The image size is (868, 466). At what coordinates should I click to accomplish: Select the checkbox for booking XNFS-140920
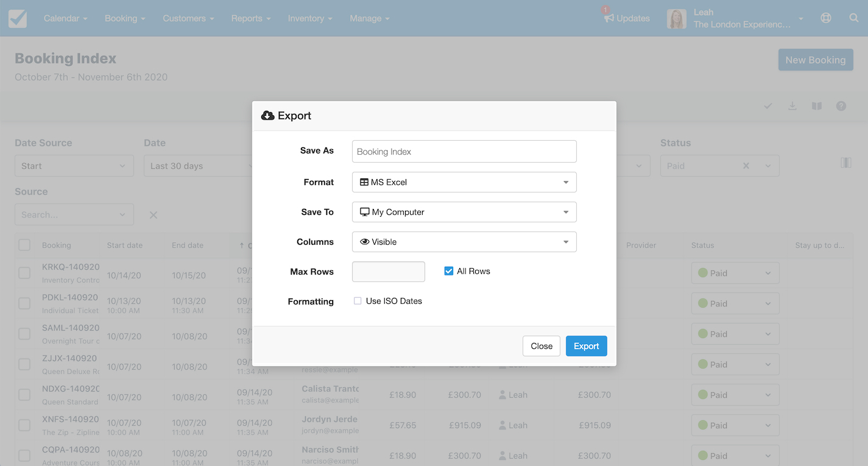pyautogui.click(x=24, y=425)
